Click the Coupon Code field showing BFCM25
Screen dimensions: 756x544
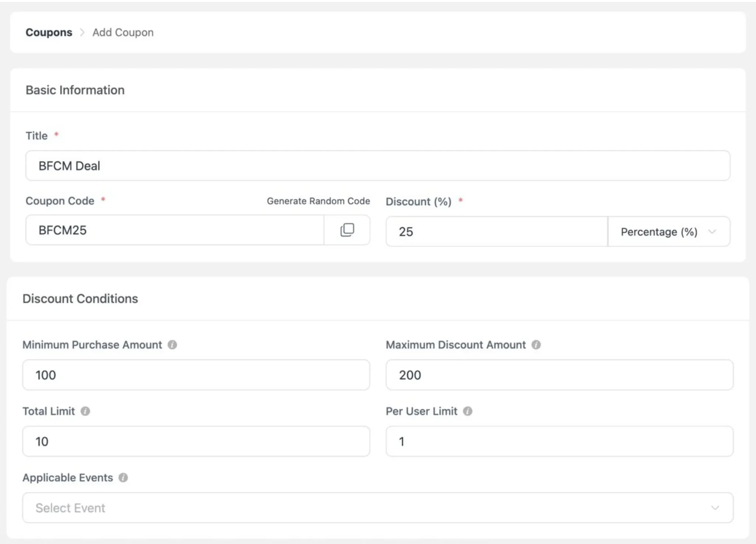[175, 230]
